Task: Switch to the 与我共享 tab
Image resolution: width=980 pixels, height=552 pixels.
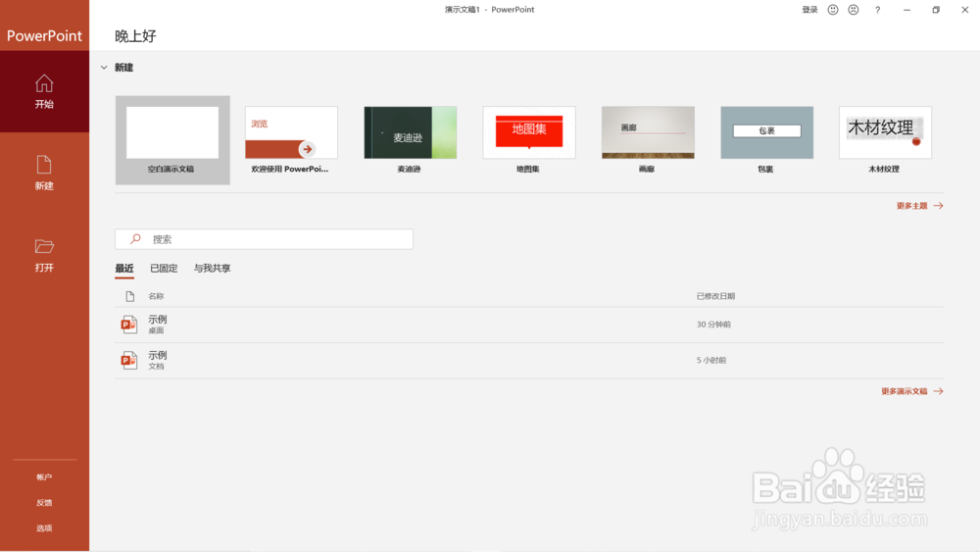Action: click(212, 269)
